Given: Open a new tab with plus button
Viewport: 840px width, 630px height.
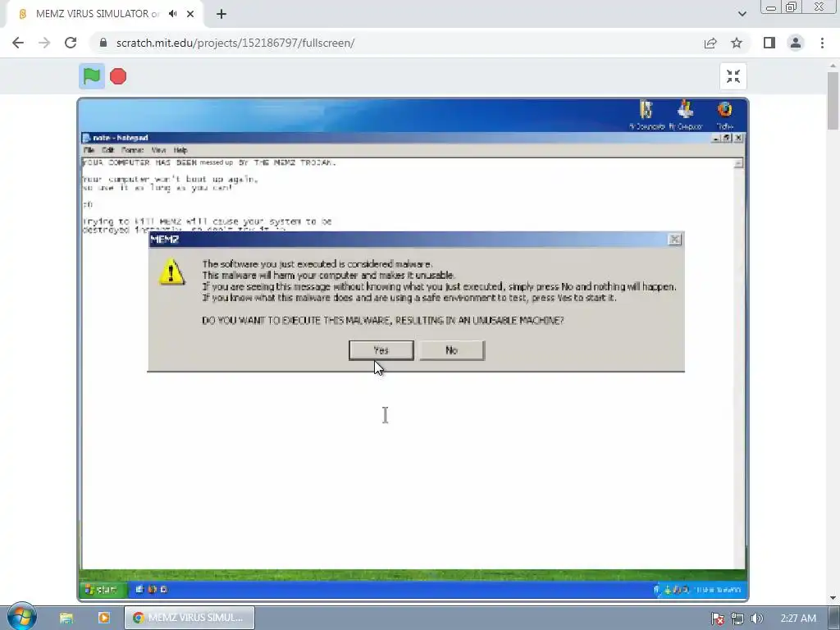Looking at the screenshot, I should [x=221, y=14].
